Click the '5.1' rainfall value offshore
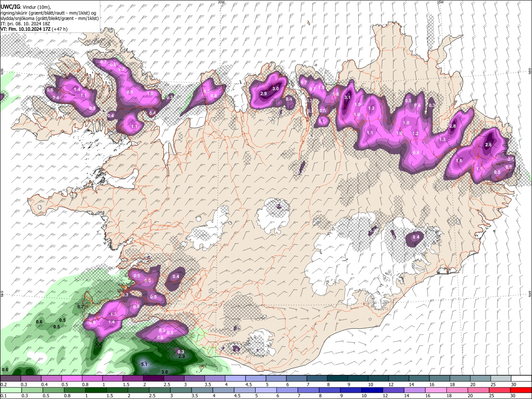The width and height of the screenshot is (532, 399). [x=144, y=365]
